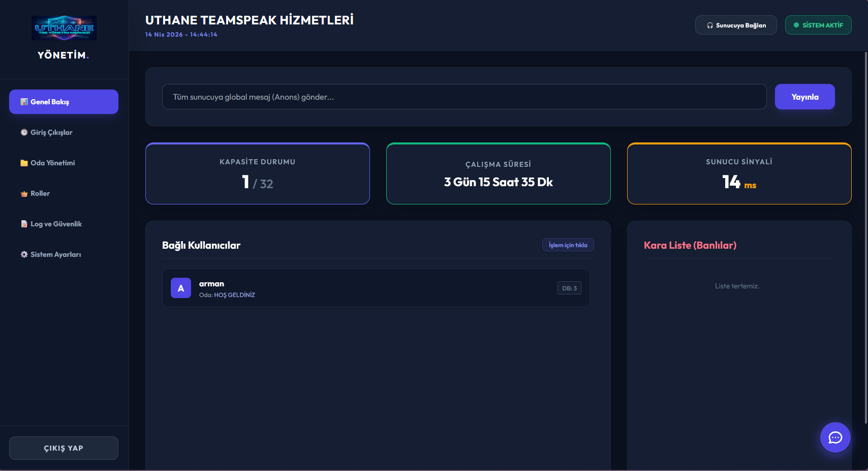Click the page's vertical scrollbar
Image resolution: width=868 pixels, height=471 pixels.
pos(866,237)
